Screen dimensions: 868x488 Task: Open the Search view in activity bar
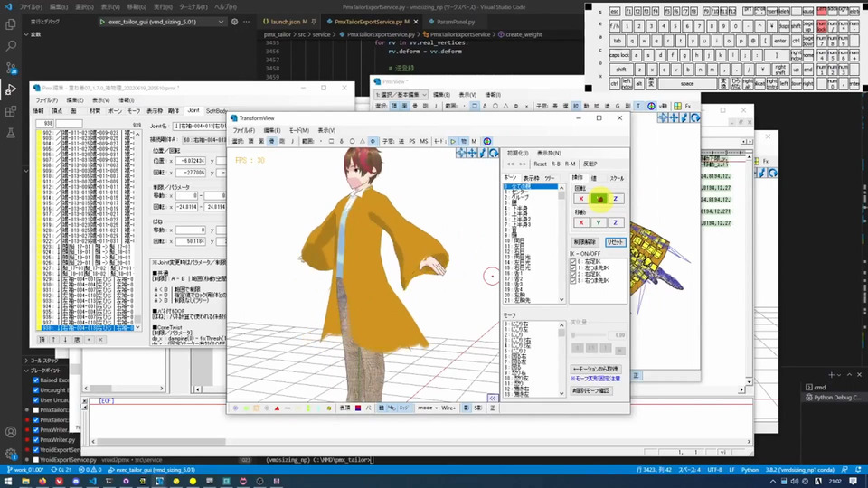(x=11, y=45)
